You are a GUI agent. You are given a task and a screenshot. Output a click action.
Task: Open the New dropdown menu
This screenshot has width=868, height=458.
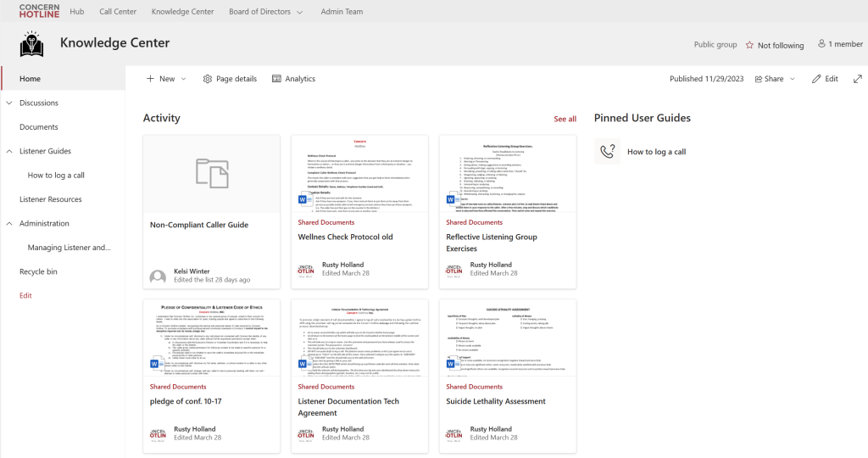[x=166, y=79]
